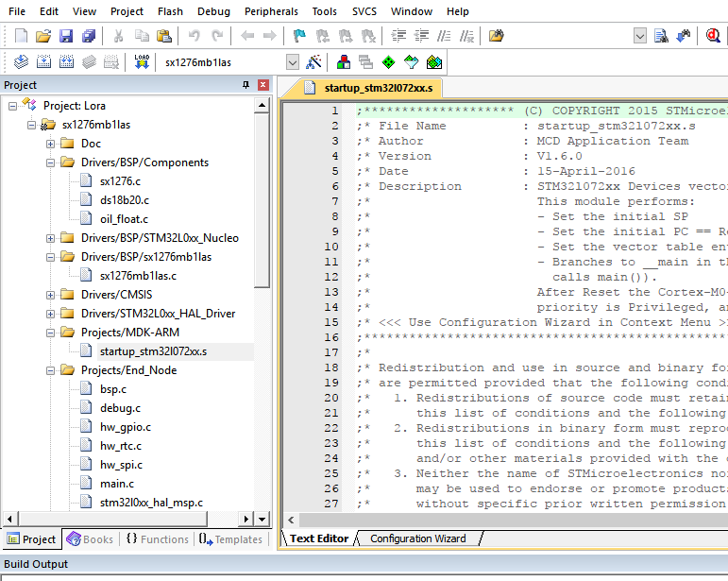Indent the selected lines icon
The width and height of the screenshot is (728, 581).
click(x=398, y=36)
